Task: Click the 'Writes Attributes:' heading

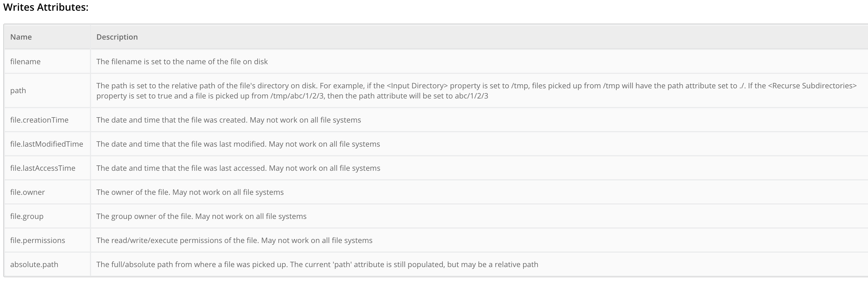Action: tap(46, 7)
